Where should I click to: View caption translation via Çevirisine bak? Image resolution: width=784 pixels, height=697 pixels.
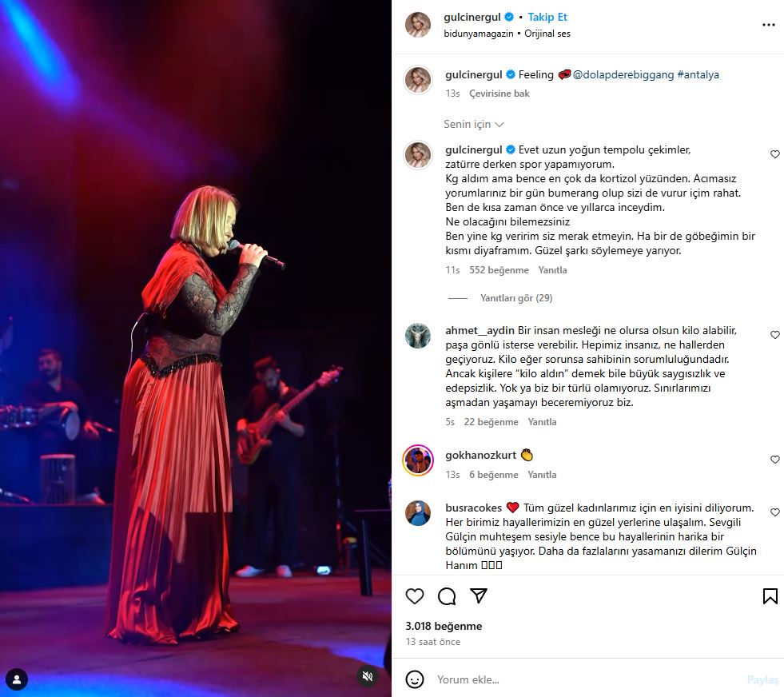499,94
